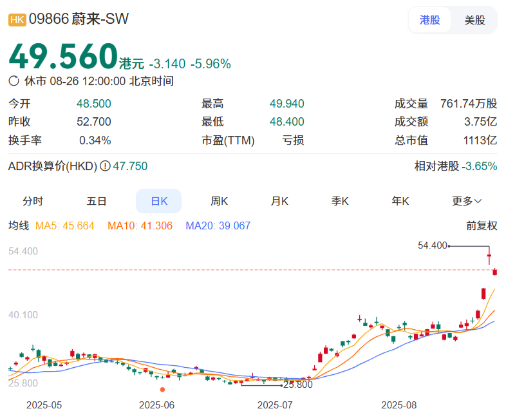Select the 年K chart tab
Viewport: 506px width, 420px height.
[400, 201]
